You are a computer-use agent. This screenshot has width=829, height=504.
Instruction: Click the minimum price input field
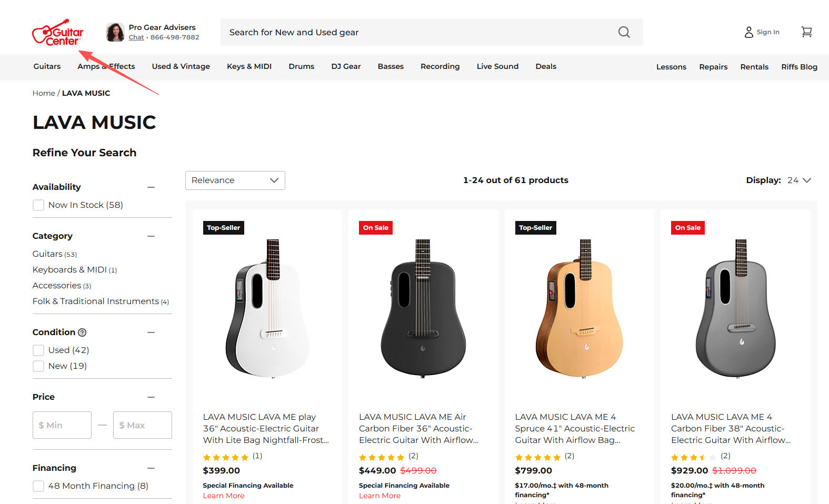(x=62, y=425)
